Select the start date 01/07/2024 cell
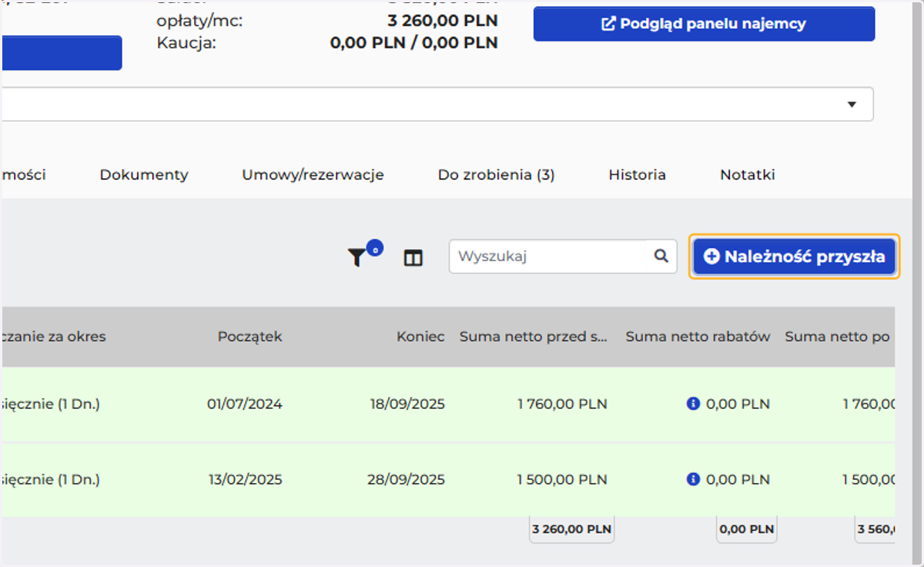924x567 pixels. click(x=244, y=404)
